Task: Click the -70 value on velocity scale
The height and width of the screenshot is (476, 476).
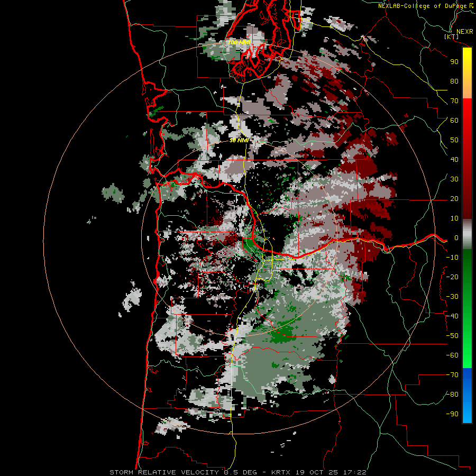Action: [452, 375]
